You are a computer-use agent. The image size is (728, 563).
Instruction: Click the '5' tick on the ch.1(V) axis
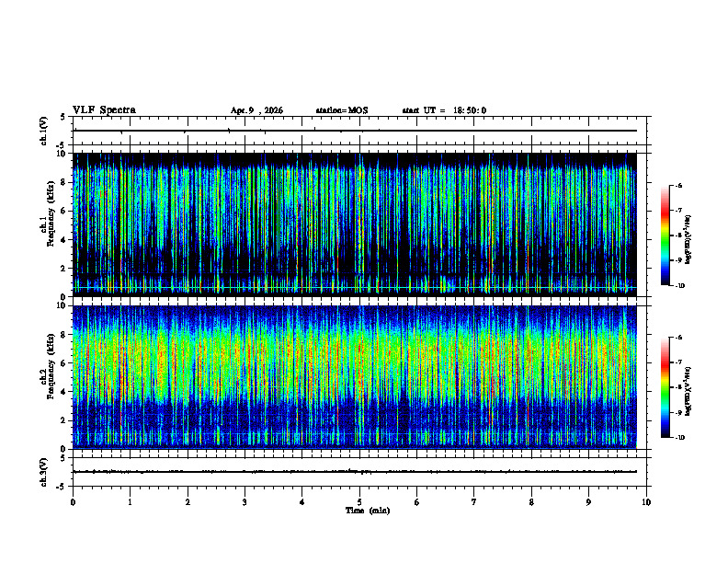(64, 117)
